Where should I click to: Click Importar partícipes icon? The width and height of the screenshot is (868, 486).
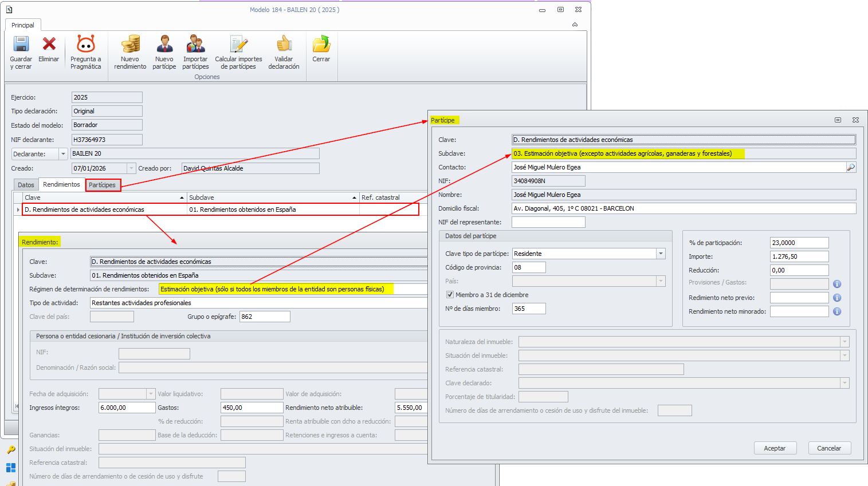(x=195, y=45)
